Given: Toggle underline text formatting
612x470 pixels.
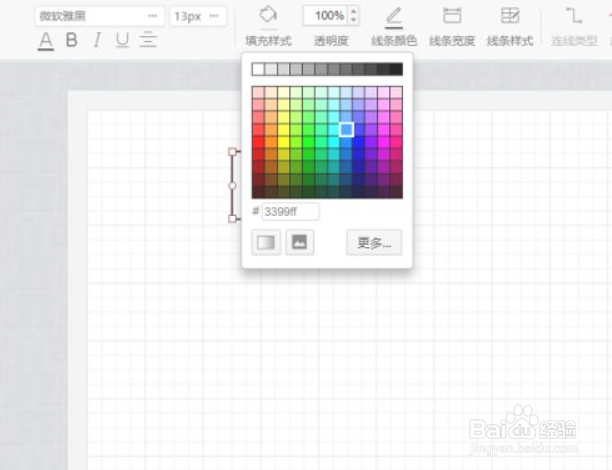Looking at the screenshot, I should coord(123,40).
